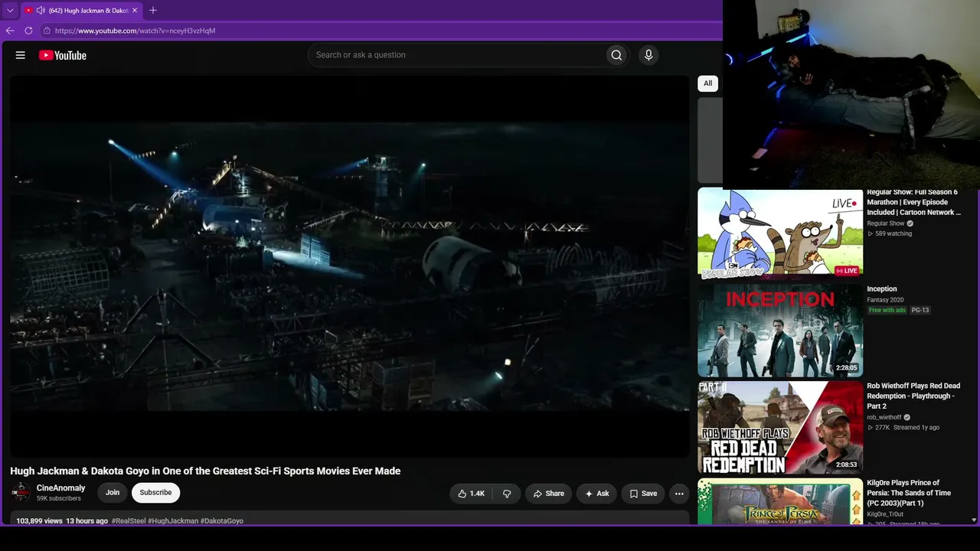Reload the page with the refresh icon

tap(28, 31)
